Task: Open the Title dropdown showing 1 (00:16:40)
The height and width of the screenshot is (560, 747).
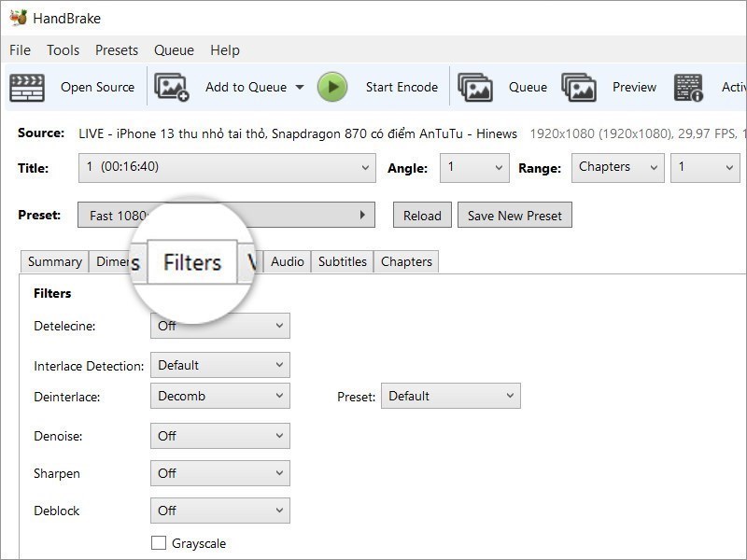Action: tap(227, 168)
